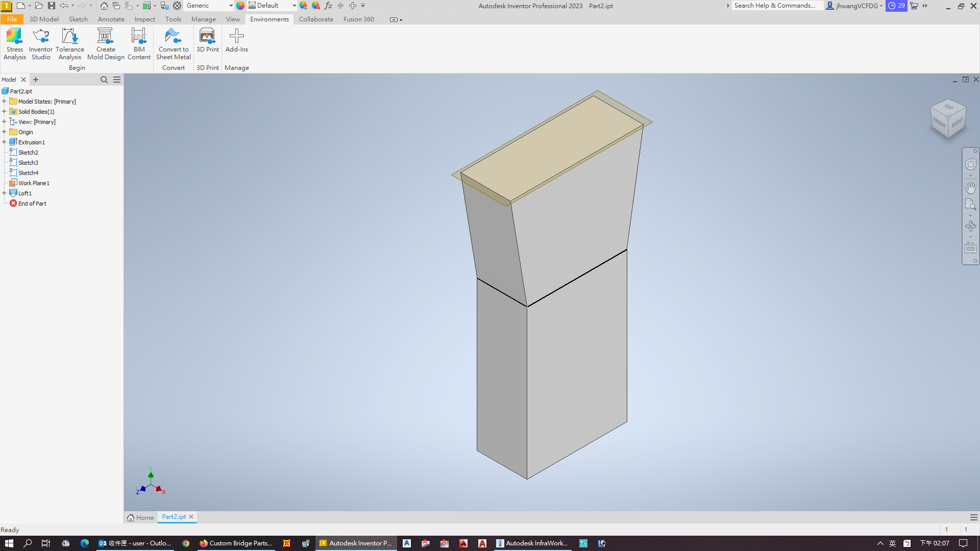Open the File menu
Viewport: 980px width, 551px height.
(12, 19)
